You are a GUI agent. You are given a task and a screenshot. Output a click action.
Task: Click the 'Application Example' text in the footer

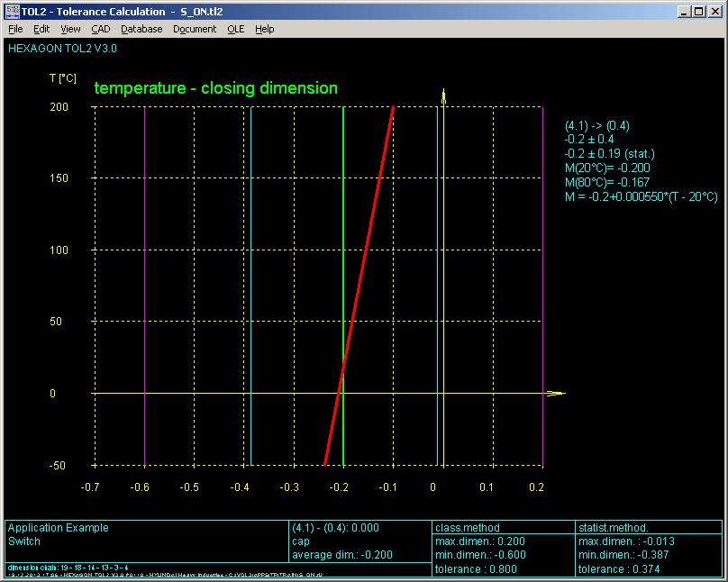(x=59, y=528)
